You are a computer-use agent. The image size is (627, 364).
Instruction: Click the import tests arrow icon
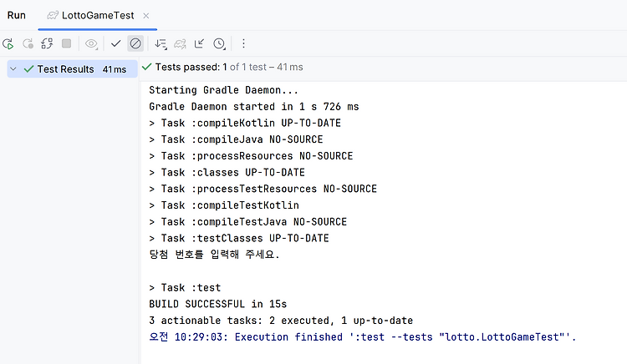199,43
